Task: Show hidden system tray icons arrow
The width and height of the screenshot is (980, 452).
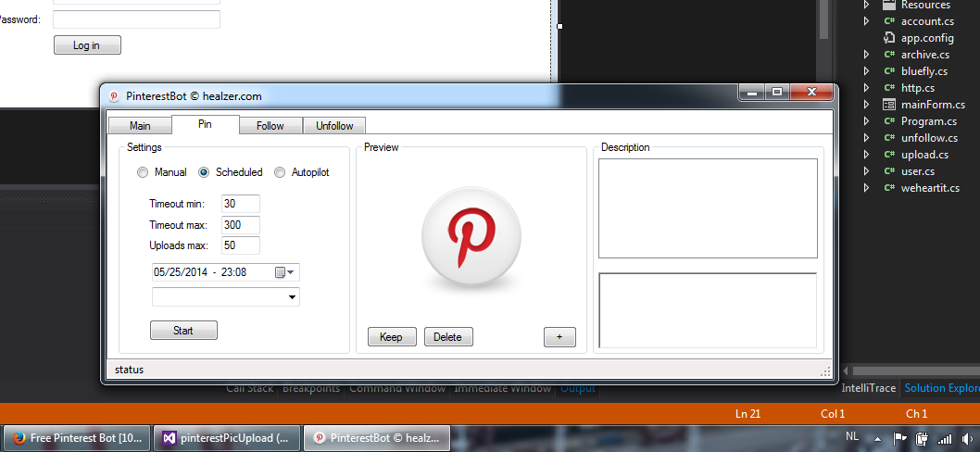Action: click(878, 439)
